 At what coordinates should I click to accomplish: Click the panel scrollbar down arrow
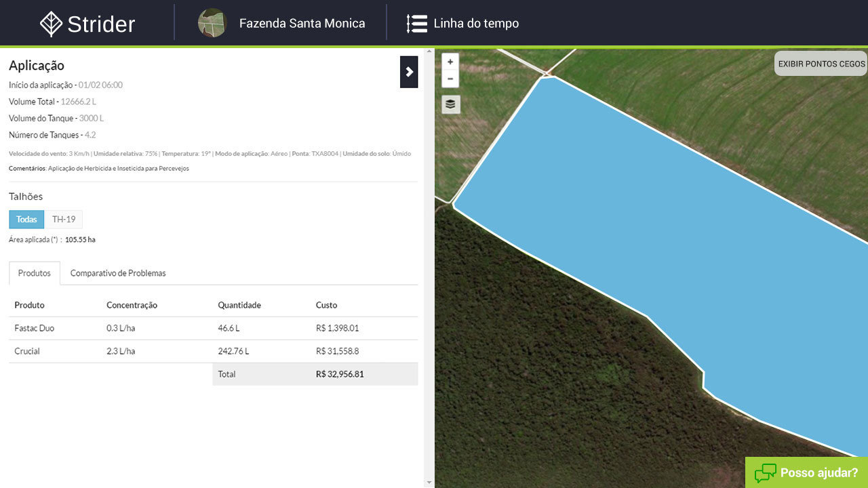[429, 483]
